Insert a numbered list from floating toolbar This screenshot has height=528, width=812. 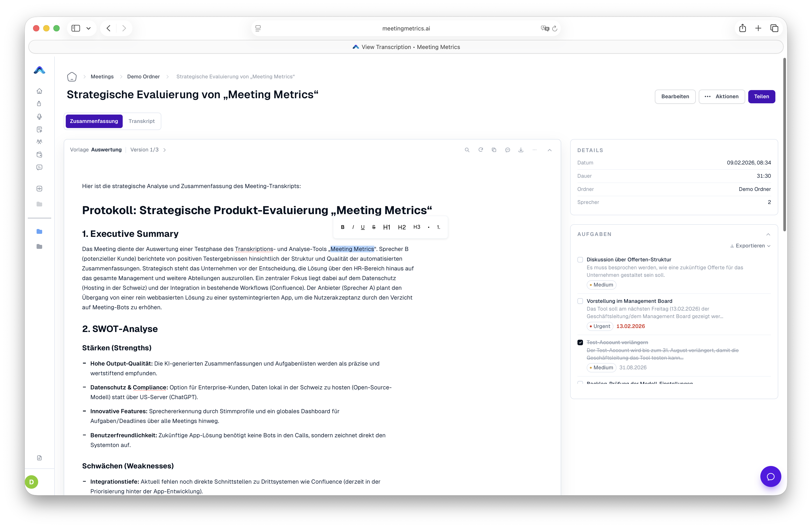click(x=438, y=227)
